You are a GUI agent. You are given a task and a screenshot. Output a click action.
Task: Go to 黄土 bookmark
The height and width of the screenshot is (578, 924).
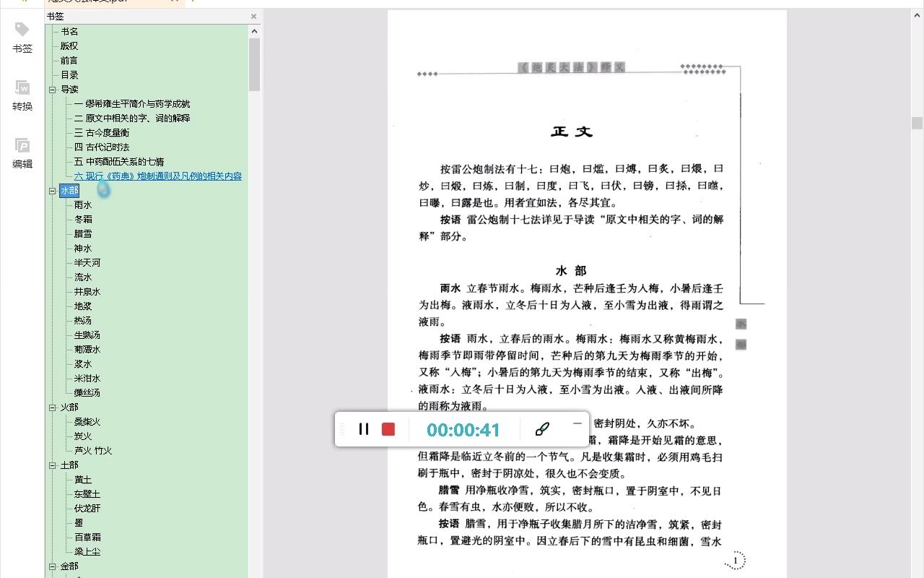point(83,479)
